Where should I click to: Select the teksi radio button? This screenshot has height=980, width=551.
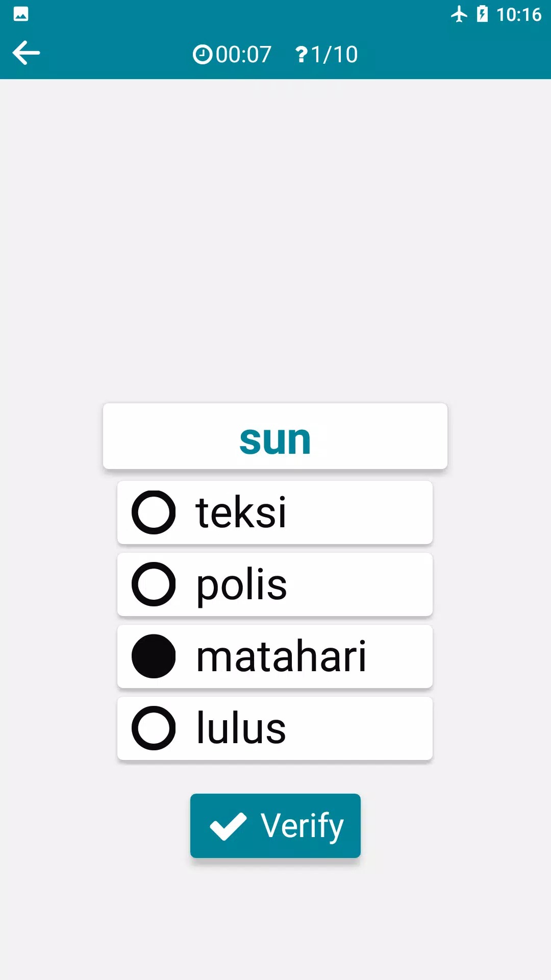(x=154, y=512)
